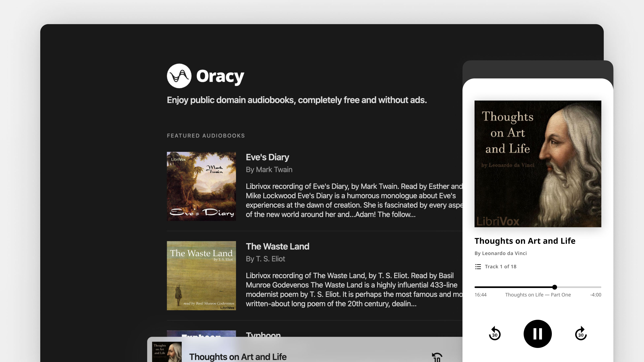Click the remaining time -4:00 label
Screen dimensions: 644x362
[595, 295]
